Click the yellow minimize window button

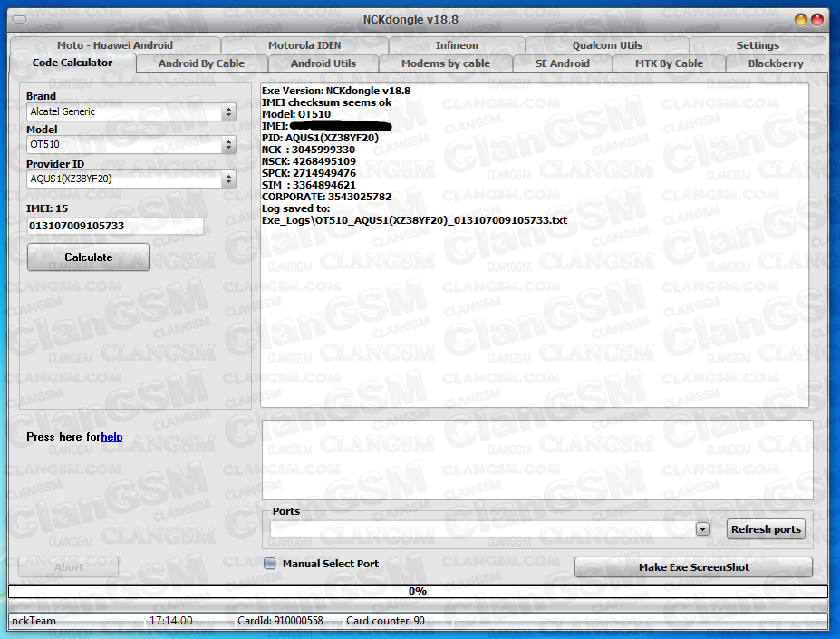pos(801,20)
